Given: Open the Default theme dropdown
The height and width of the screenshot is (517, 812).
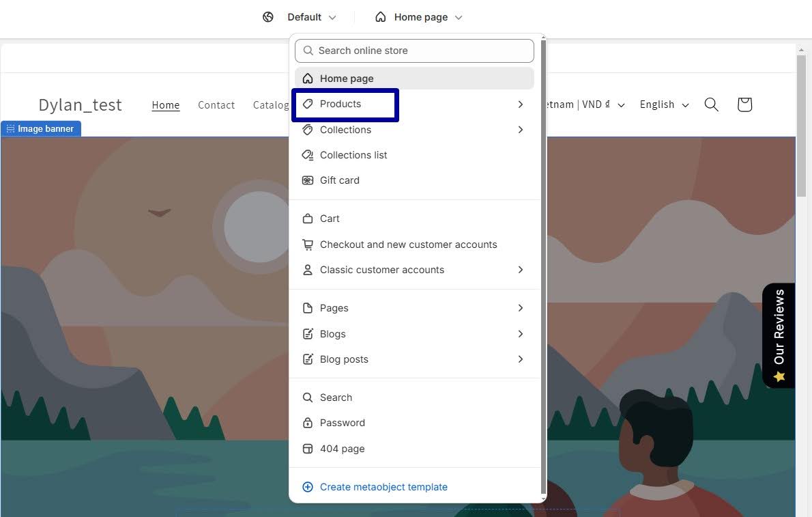Looking at the screenshot, I should click(312, 17).
